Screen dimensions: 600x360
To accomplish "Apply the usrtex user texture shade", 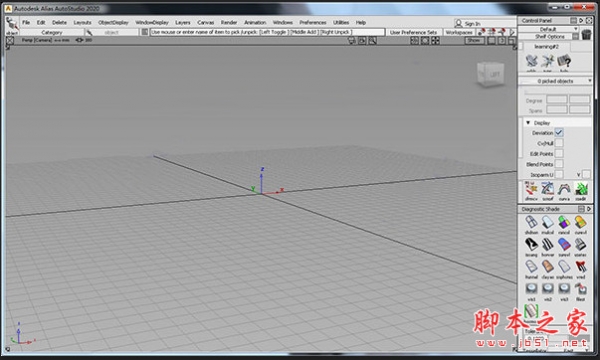I will pyautogui.click(x=580, y=244).
